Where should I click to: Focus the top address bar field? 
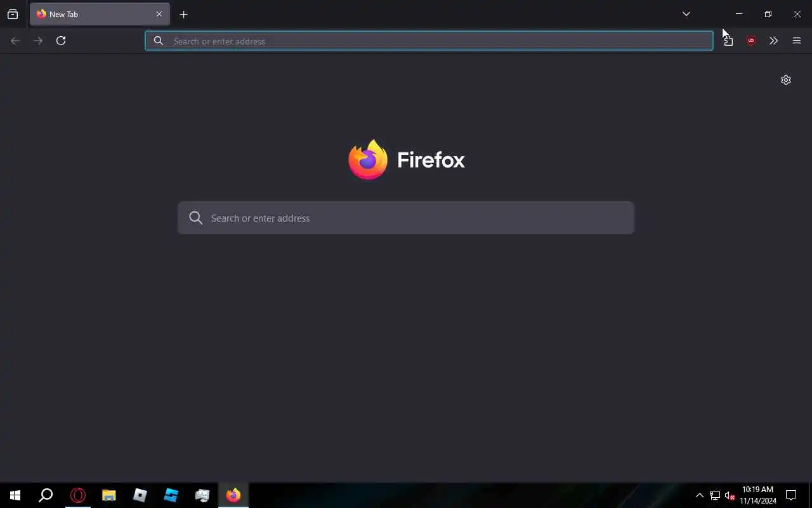tap(429, 41)
